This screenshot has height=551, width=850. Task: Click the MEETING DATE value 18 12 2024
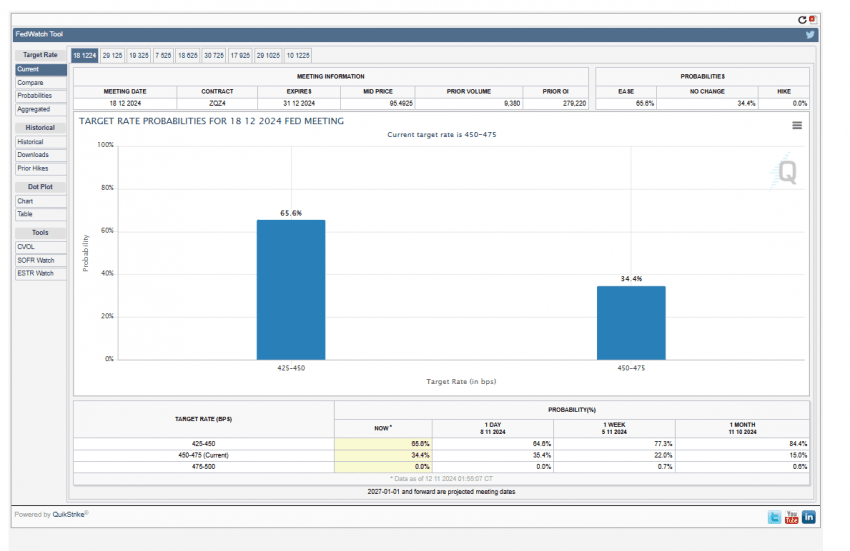pyautogui.click(x=125, y=104)
